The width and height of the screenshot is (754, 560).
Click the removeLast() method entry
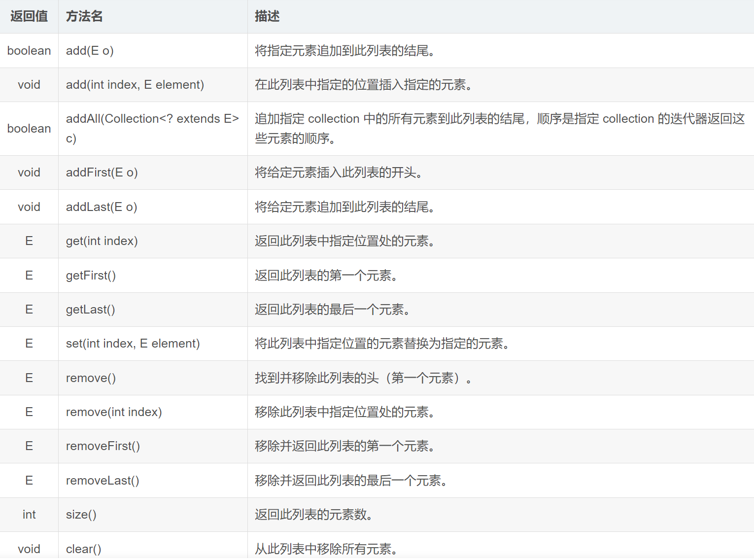[102, 480]
